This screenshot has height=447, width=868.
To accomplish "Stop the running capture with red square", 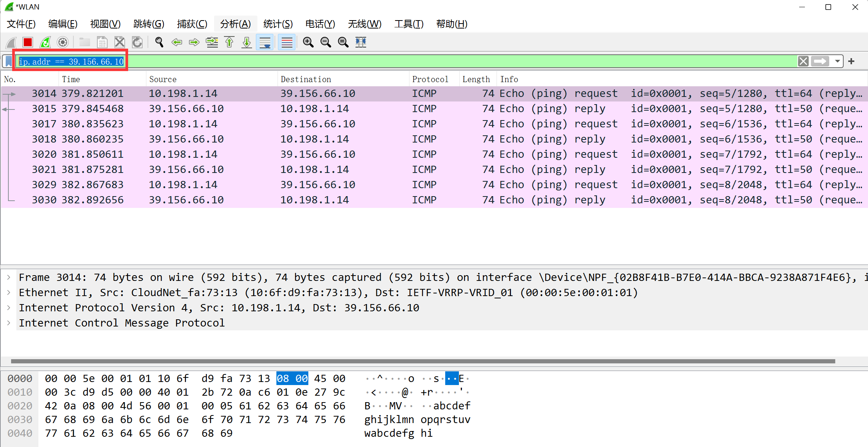I will (28, 42).
